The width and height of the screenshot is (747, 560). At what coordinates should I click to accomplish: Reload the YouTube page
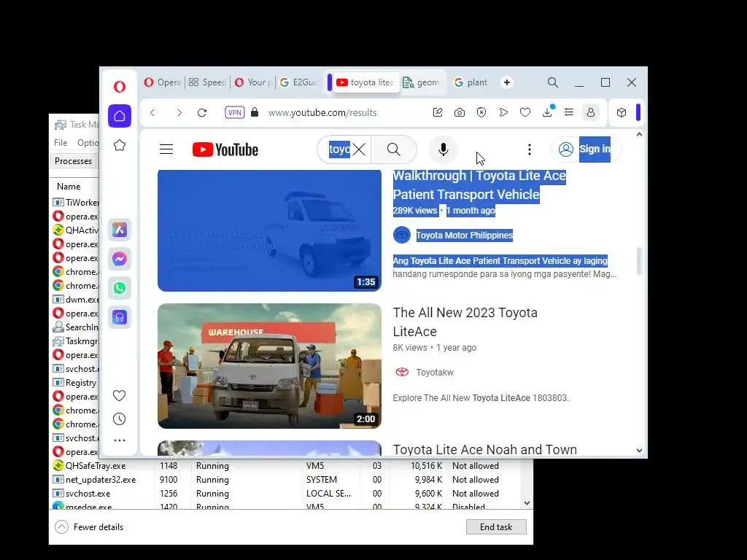coord(202,113)
